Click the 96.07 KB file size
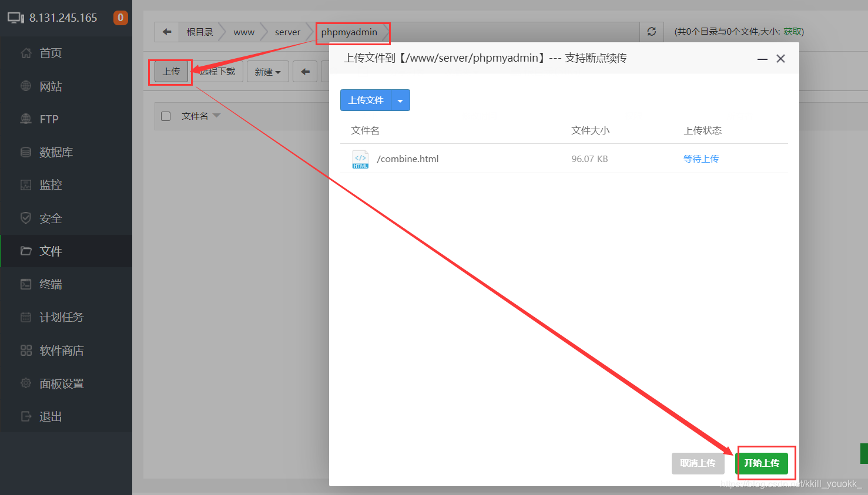This screenshot has width=868, height=495. (589, 159)
